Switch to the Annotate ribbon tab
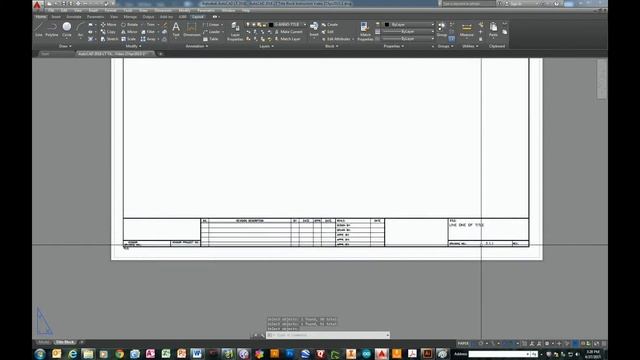 (x=74, y=17)
